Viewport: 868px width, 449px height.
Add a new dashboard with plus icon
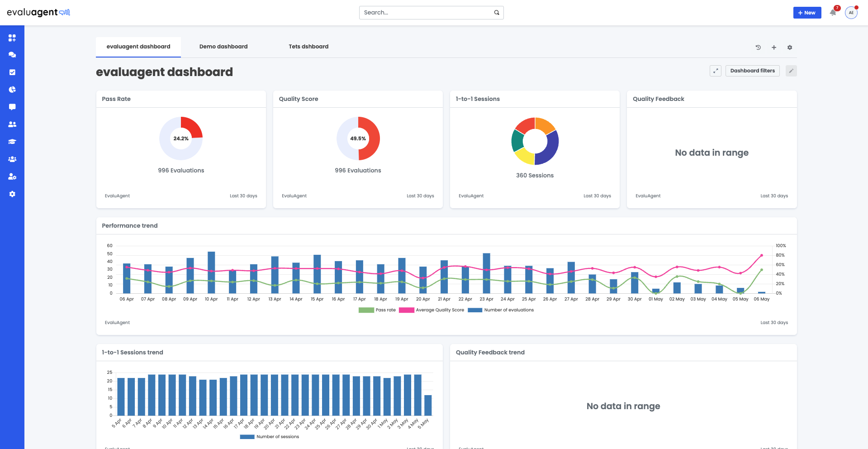coord(774,48)
